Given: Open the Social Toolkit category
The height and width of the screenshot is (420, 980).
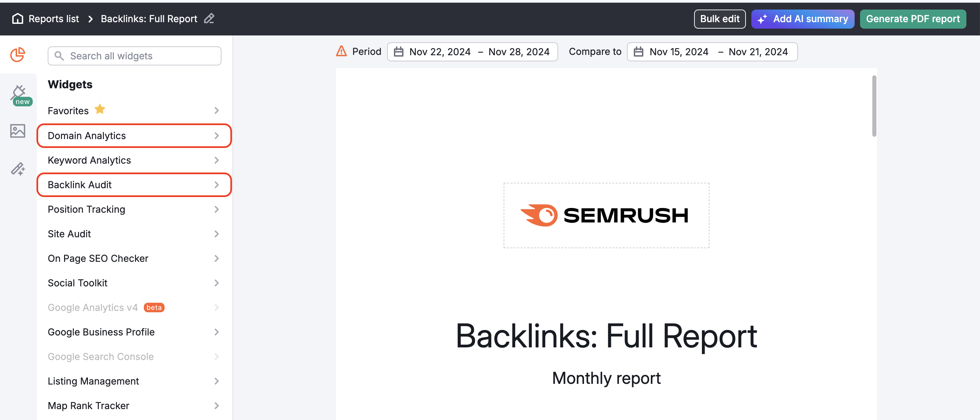Looking at the screenshot, I should [x=134, y=283].
